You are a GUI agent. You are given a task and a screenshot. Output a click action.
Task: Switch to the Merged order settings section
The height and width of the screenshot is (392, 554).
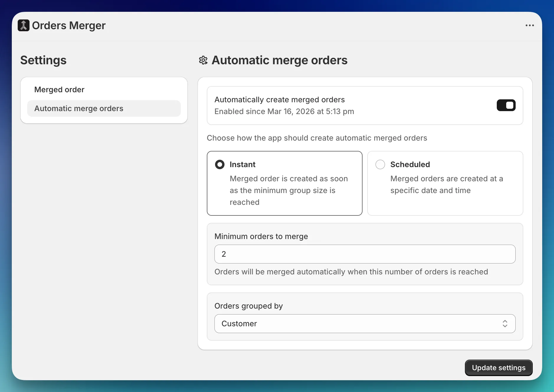[59, 90]
